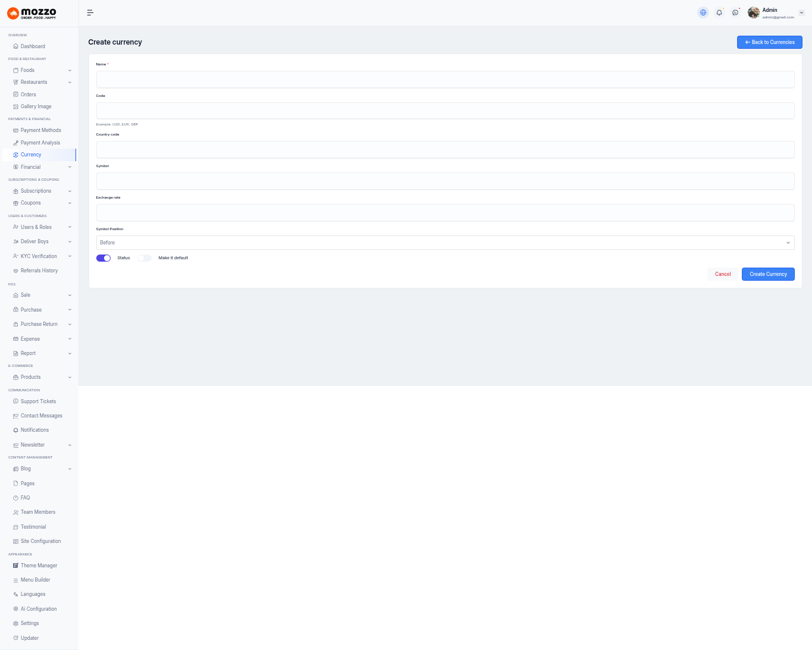The image size is (812, 650).
Task: Open the Symbol Position dropdown
Action: point(445,243)
